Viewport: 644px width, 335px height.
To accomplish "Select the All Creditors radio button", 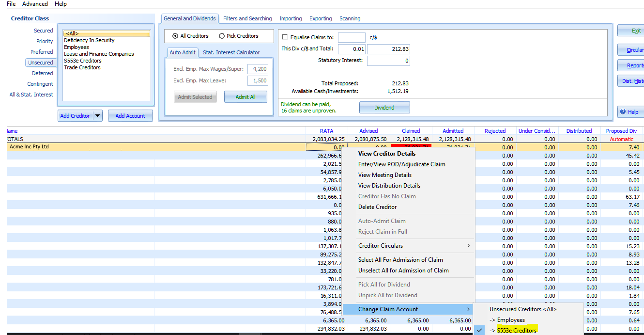I will coord(175,36).
